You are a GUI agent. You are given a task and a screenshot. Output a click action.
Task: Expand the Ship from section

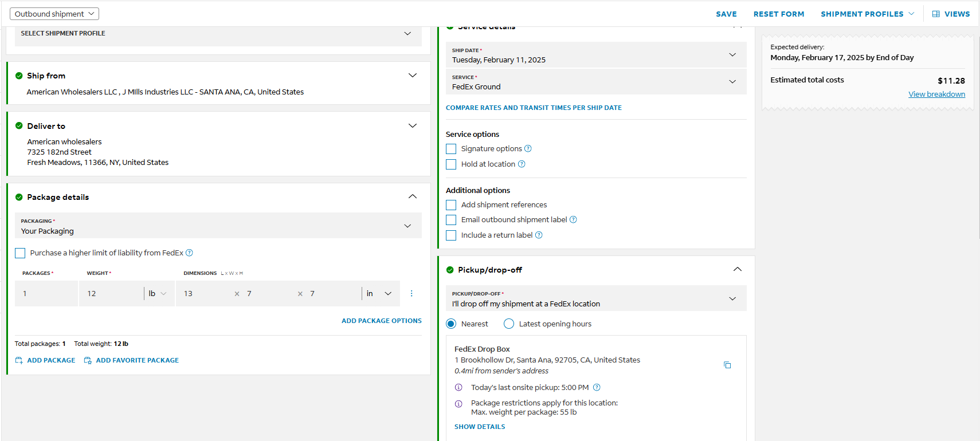[x=413, y=76]
